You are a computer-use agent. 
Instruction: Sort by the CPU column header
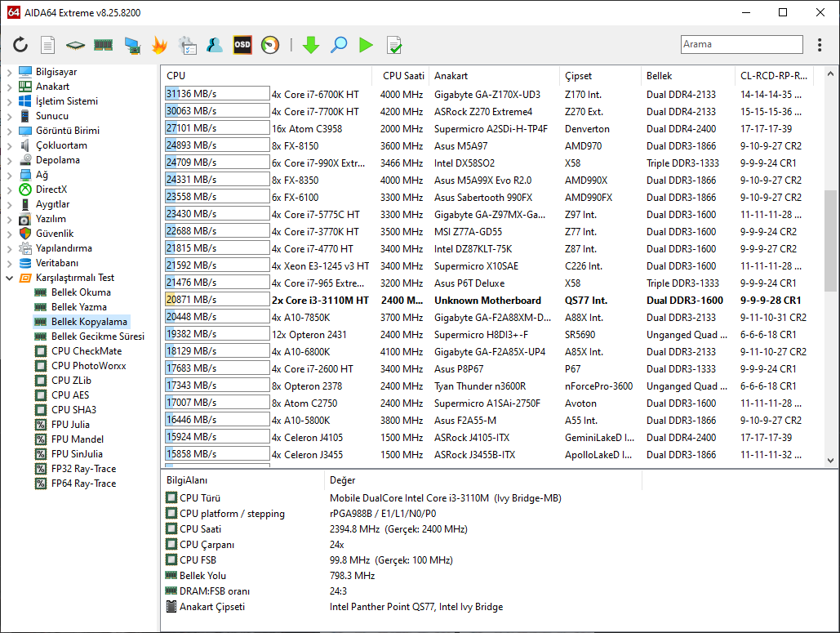[x=266, y=76]
